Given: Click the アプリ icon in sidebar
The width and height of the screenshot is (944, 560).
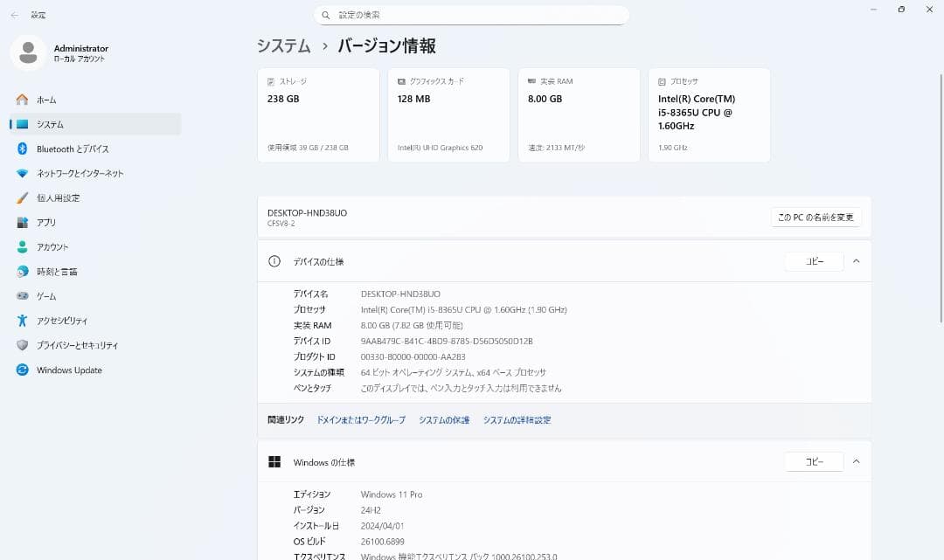Looking at the screenshot, I should tap(22, 223).
